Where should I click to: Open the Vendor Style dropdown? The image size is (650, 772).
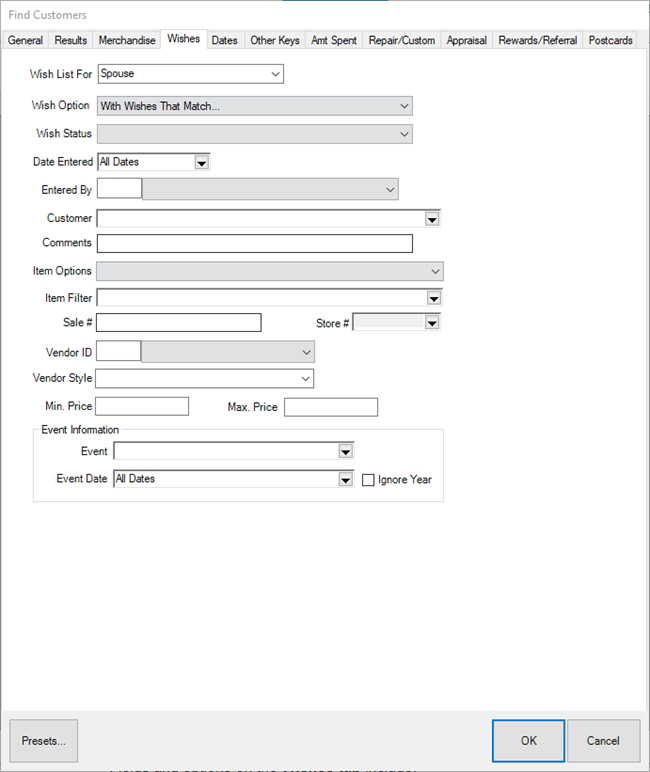(x=305, y=379)
